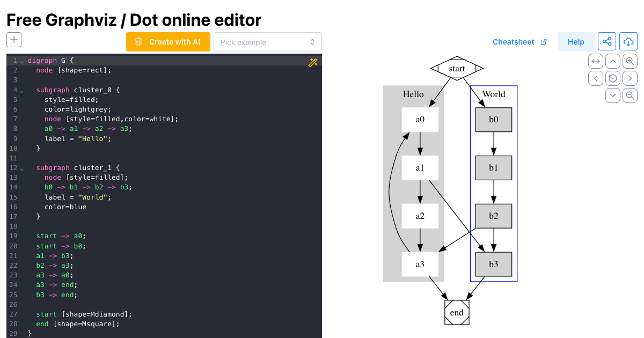The height and width of the screenshot is (338, 644).
Task: Collapse subgraph cluster_0 fold arrow
Action: [21, 90]
